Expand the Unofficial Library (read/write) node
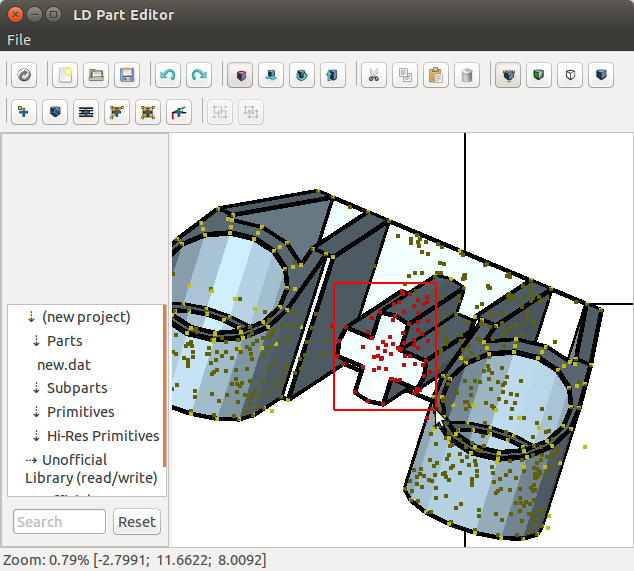The image size is (634, 571). 30,460
